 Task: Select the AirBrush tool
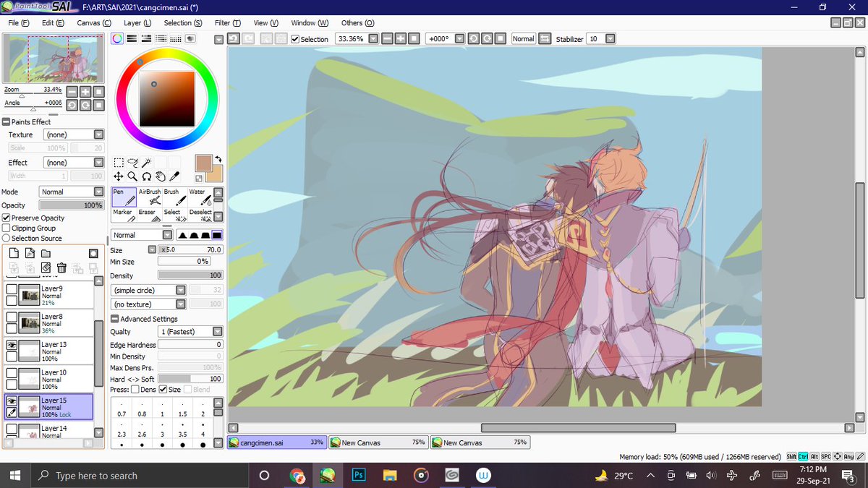[149, 197]
